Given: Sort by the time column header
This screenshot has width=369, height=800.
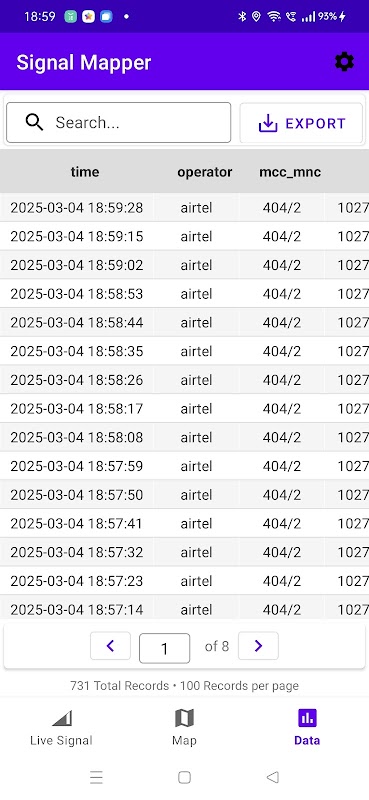Looking at the screenshot, I should tap(85, 172).
